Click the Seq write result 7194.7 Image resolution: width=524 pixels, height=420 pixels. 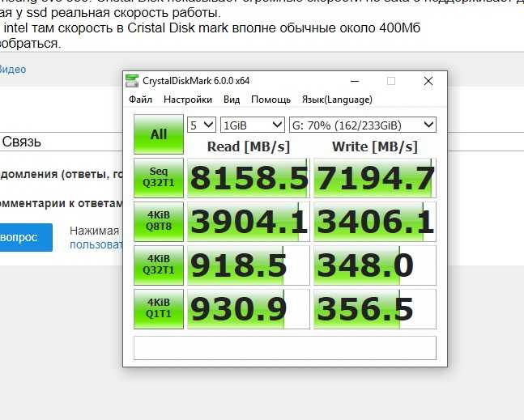tap(375, 178)
